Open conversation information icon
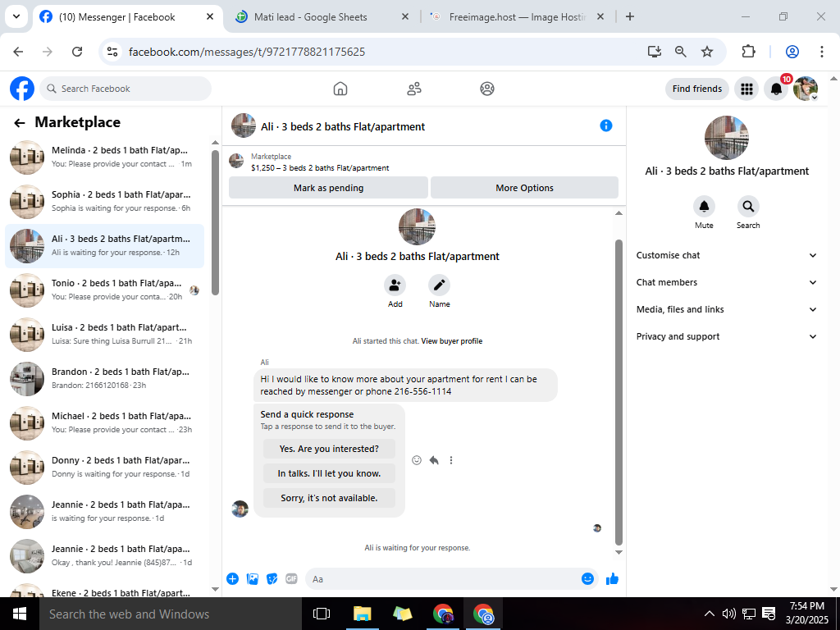The image size is (840, 630). (x=606, y=126)
